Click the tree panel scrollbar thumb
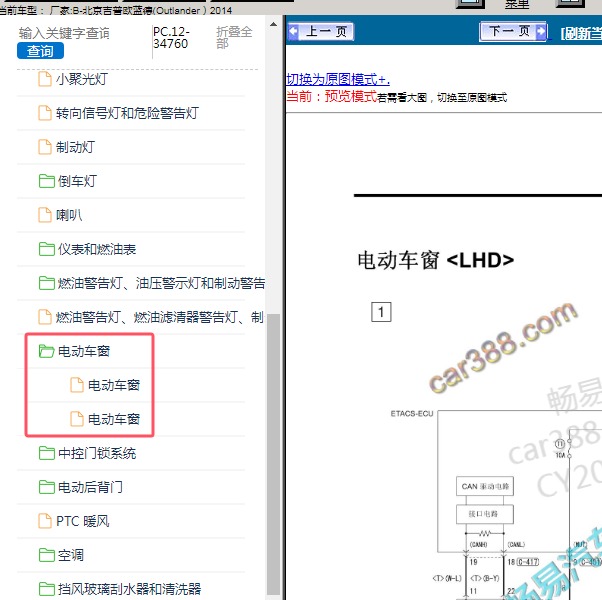Screen dimensions: 602x600 click(273, 454)
